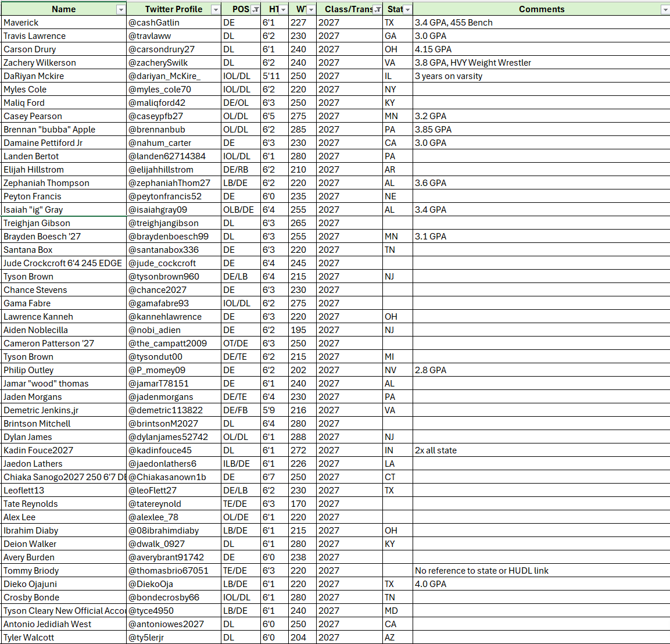
Task: Click the @travlaww handle cell
Action: click(x=174, y=36)
